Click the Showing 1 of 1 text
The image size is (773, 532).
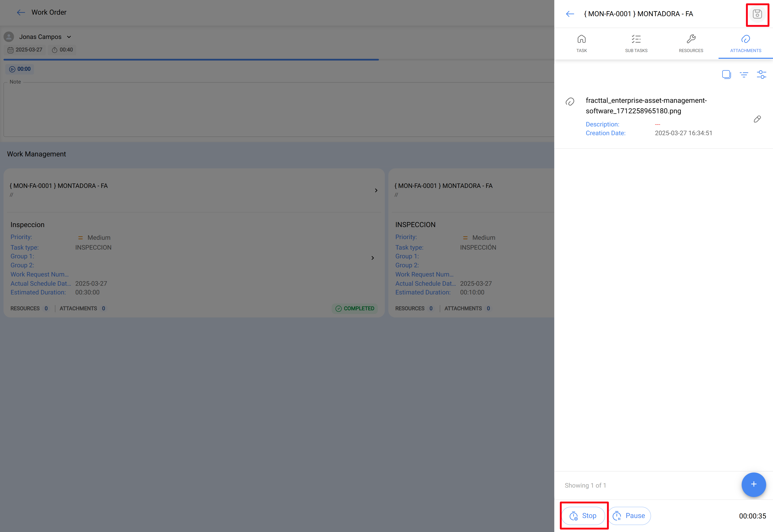click(x=585, y=485)
